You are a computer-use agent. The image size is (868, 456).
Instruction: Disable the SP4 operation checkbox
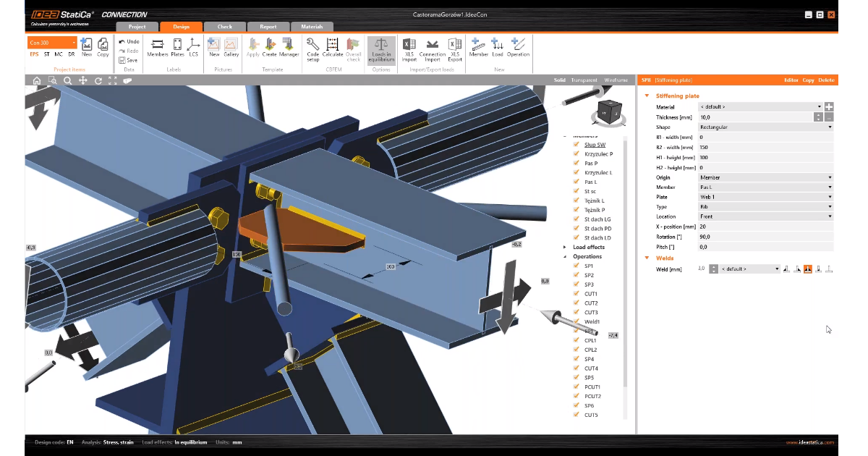[576, 359]
